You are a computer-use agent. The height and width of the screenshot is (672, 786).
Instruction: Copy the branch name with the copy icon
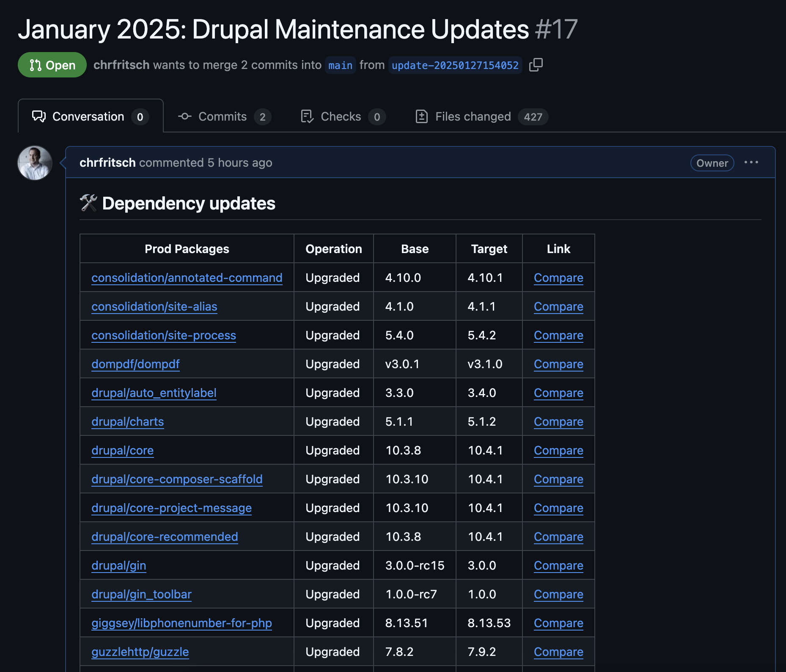click(536, 65)
